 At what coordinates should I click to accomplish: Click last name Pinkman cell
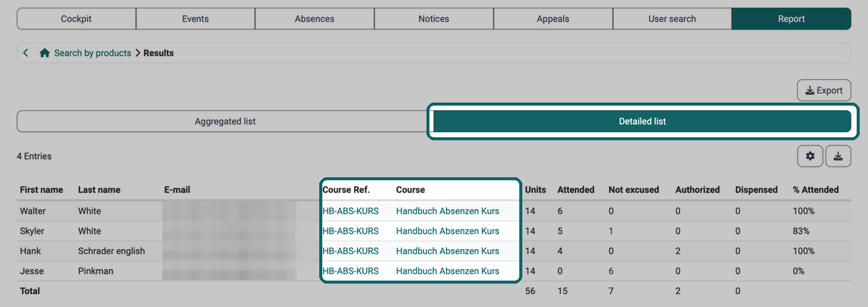96,271
